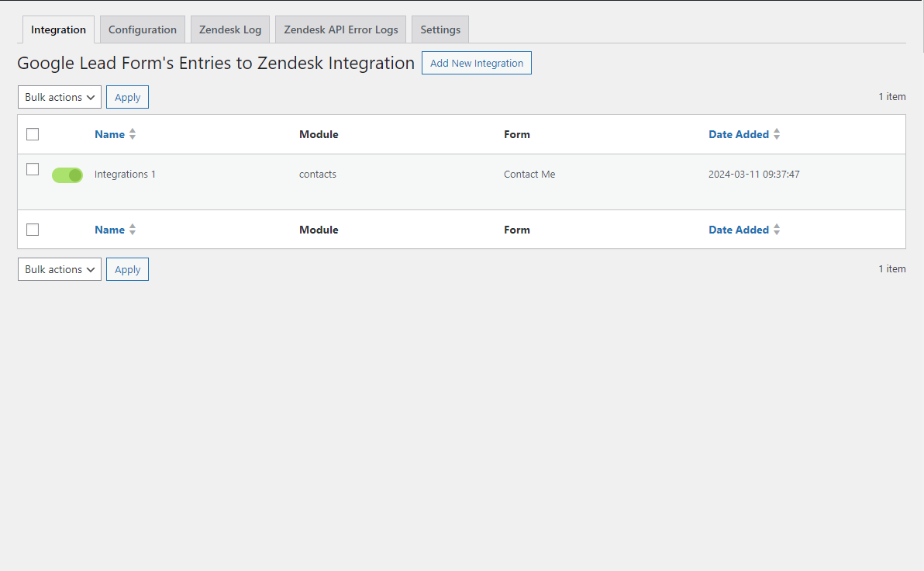Click the Contact Me form cell

coord(529,174)
